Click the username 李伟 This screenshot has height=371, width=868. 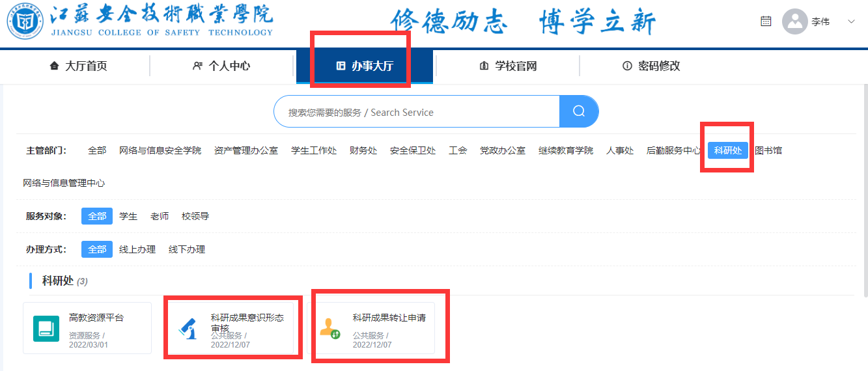[820, 21]
